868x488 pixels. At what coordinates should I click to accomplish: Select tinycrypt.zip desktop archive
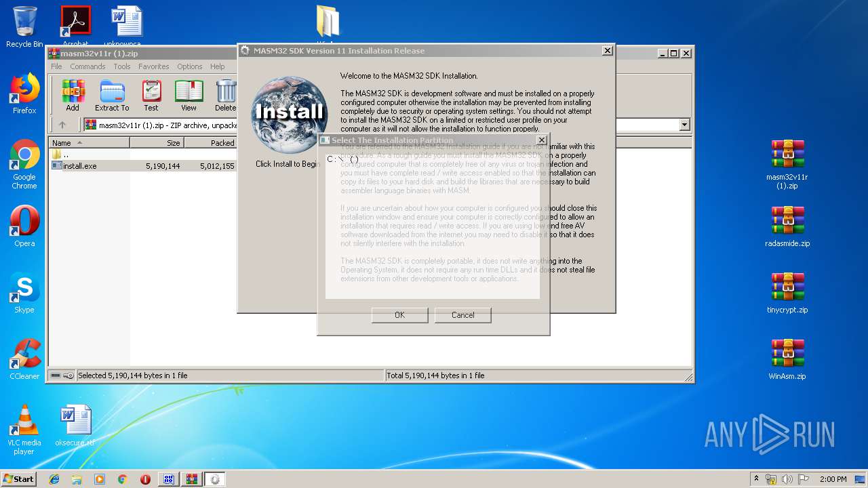pyautogui.click(x=787, y=293)
